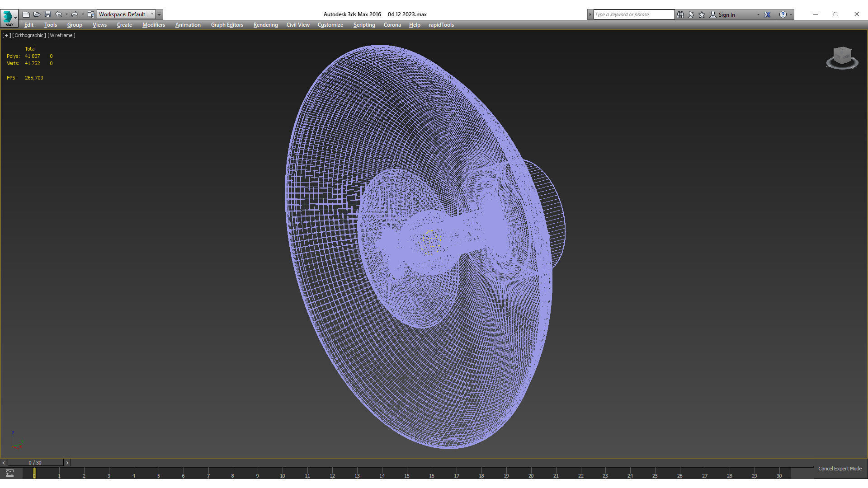Toggle the Wireframe viewport shading label
Image resolution: width=868 pixels, height=488 pixels.
pos(61,35)
